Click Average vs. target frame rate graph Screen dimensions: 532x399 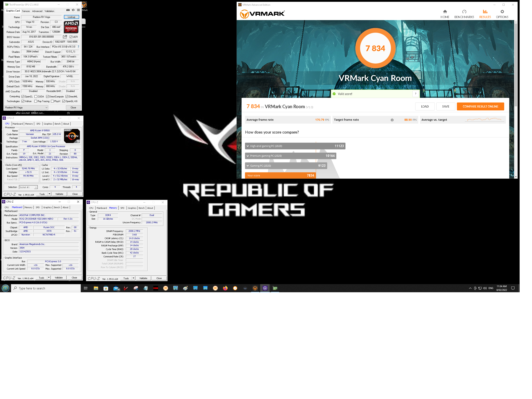484,120
